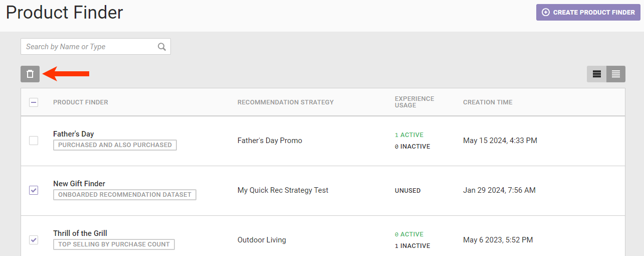Open the Father's Day product finder
Screen dimensions: 644x256
pyautogui.click(x=73, y=134)
